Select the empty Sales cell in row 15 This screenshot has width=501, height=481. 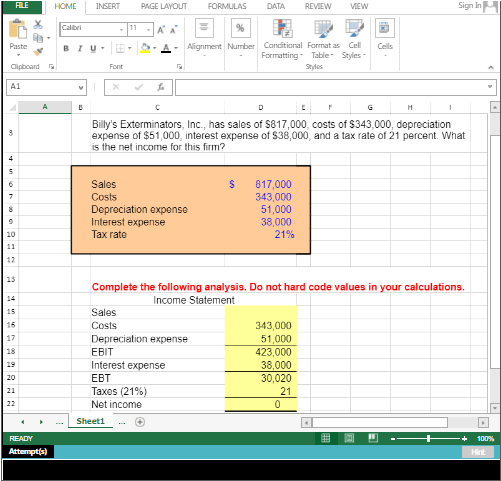click(x=261, y=312)
